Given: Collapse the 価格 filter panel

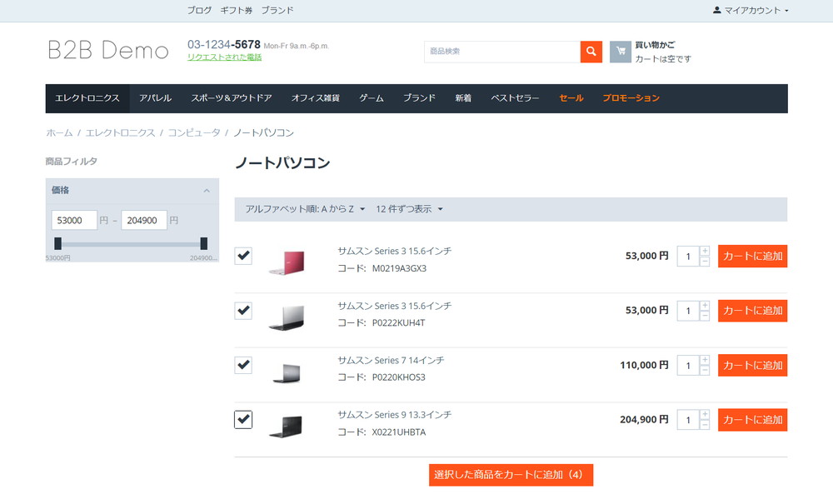Looking at the screenshot, I should pos(207,191).
